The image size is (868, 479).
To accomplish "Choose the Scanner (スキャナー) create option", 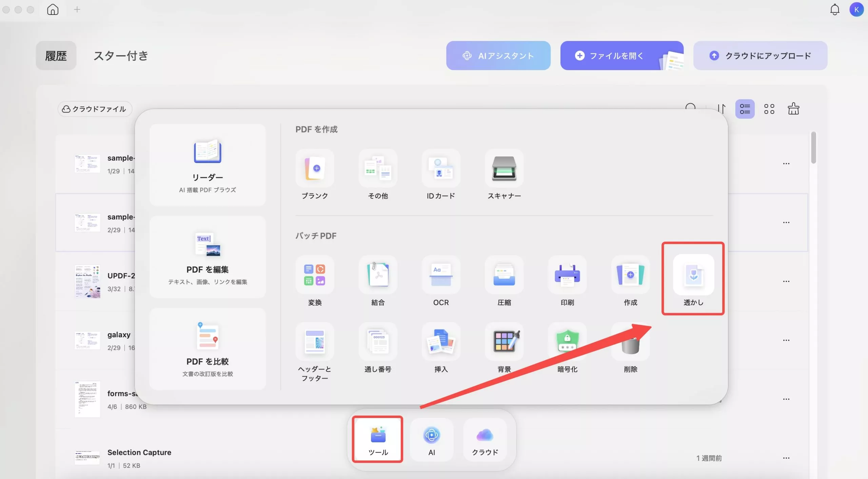I will click(504, 168).
